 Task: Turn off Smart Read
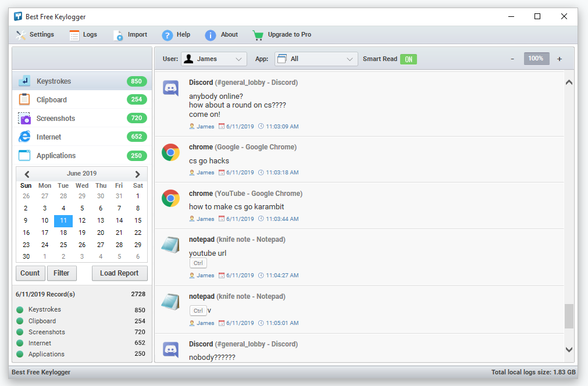point(408,59)
